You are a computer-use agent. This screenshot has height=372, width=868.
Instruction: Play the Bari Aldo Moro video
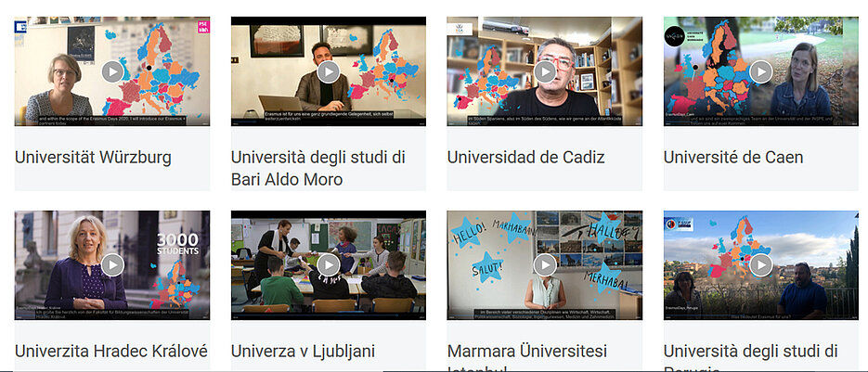(329, 71)
